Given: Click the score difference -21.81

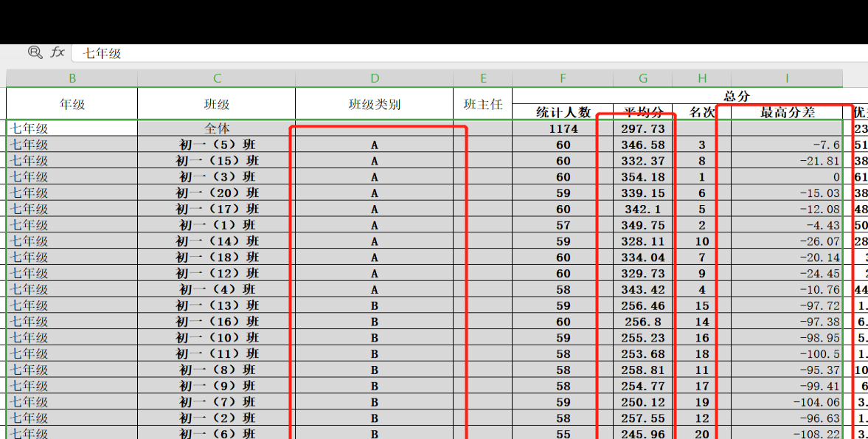Looking at the screenshot, I should pos(787,161).
